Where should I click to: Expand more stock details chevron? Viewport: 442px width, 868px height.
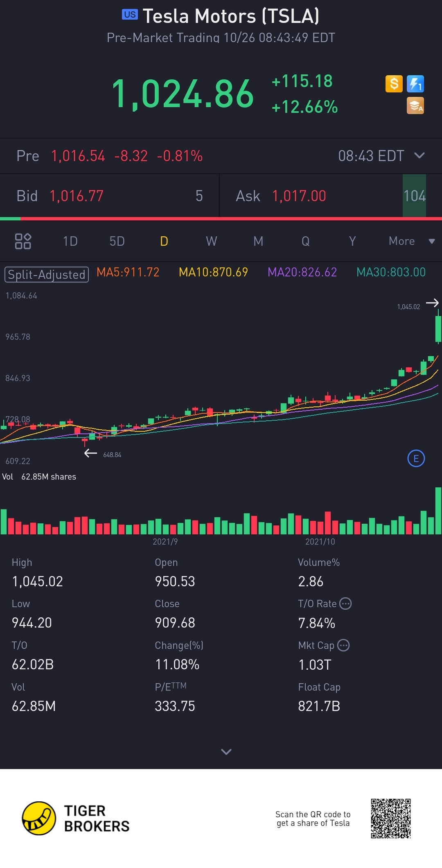click(x=226, y=751)
